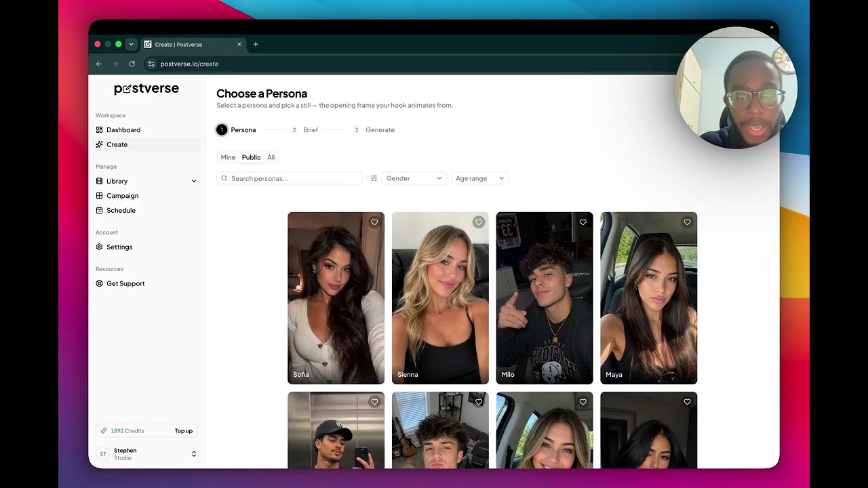Open the Gender dropdown
The width and height of the screenshot is (868, 488).
click(x=414, y=178)
